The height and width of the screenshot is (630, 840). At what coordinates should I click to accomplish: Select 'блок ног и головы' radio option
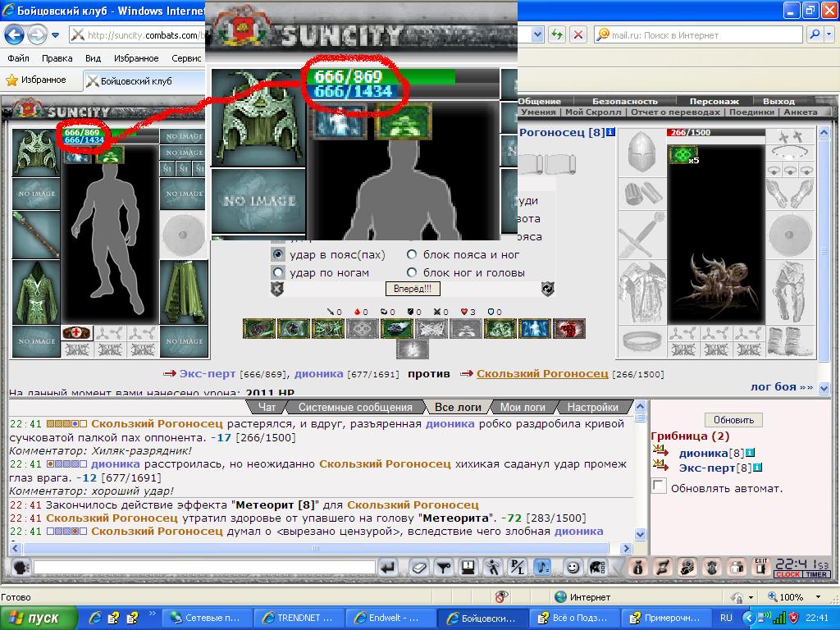tap(412, 272)
